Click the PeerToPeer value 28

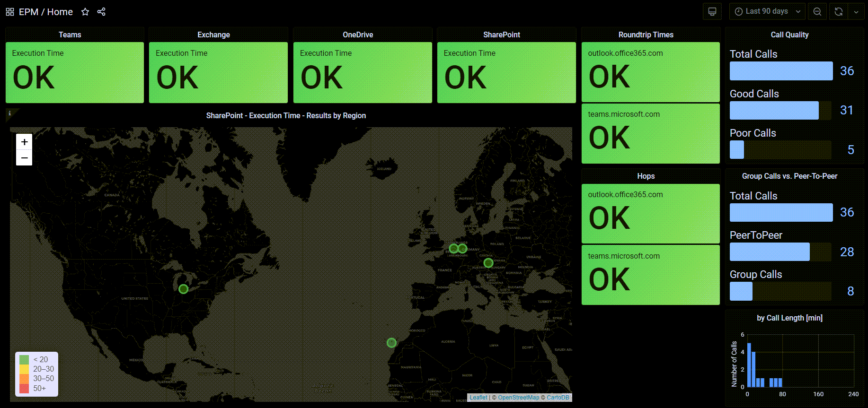(847, 252)
